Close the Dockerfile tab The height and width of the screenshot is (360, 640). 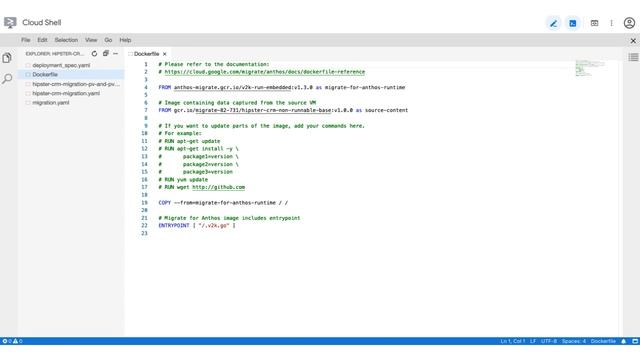(x=164, y=54)
